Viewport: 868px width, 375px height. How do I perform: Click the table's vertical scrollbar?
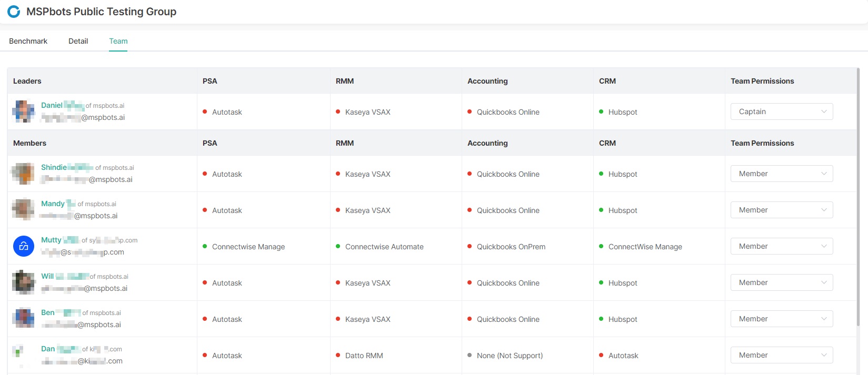(x=858, y=210)
